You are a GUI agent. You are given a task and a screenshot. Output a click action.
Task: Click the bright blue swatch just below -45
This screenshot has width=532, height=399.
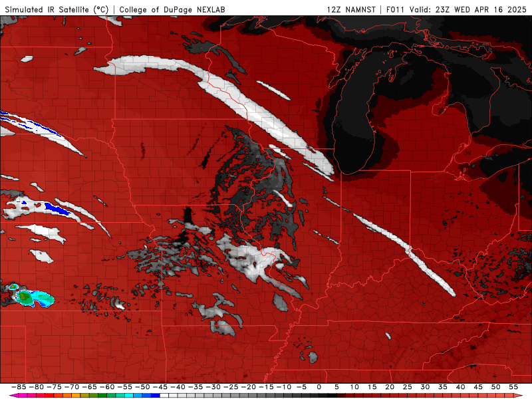pyautogui.click(x=156, y=396)
